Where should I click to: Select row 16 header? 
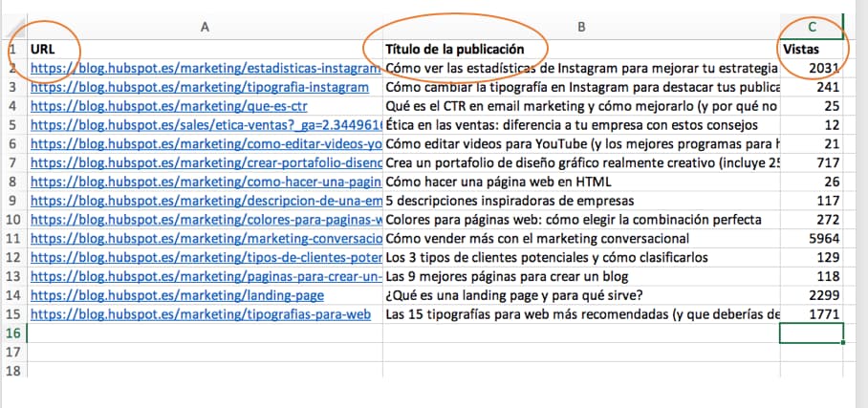click(13, 333)
